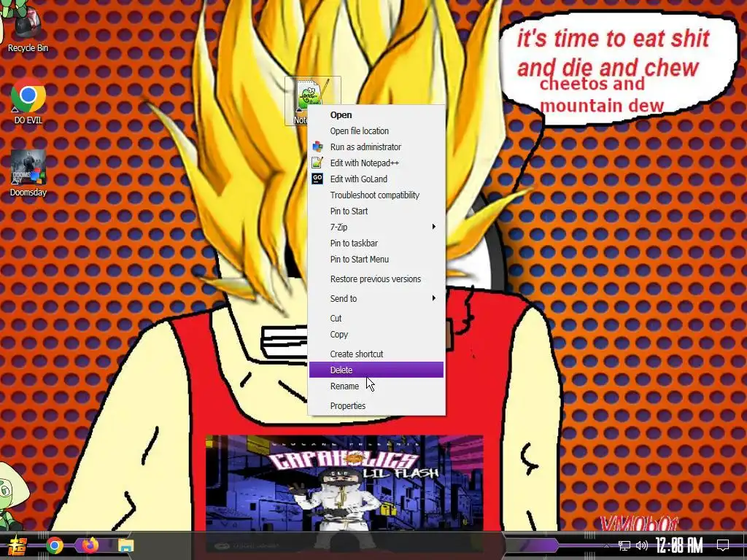Choose Open file location

click(376, 131)
